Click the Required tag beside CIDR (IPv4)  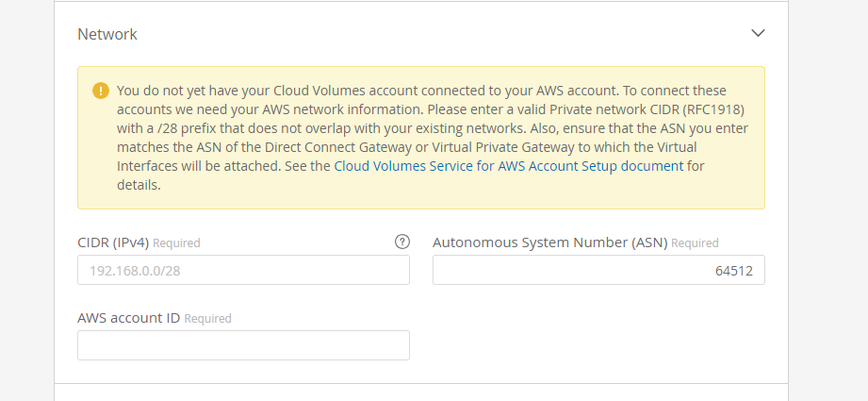(x=176, y=243)
